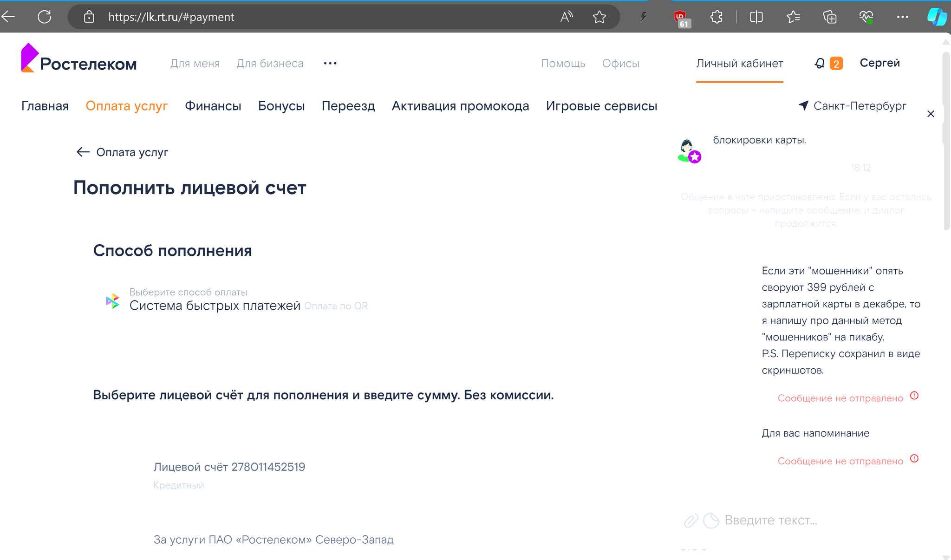The width and height of the screenshot is (951, 560).
Task: Open the browser Settings and more menu
Action: click(903, 17)
